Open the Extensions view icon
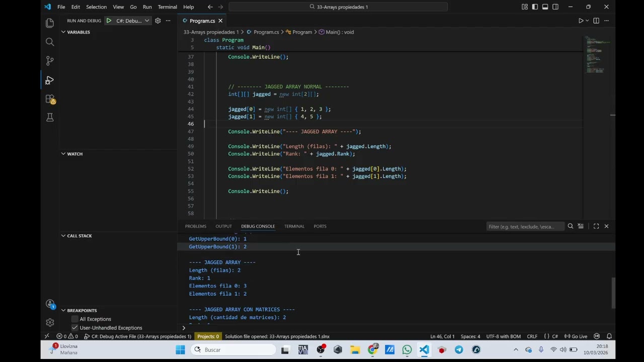Screen dimensions: 644x362 pyautogui.click(x=50, y=99)
